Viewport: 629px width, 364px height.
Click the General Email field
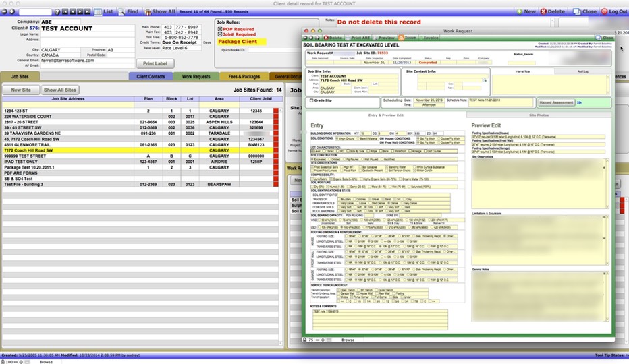coord(88,61)
